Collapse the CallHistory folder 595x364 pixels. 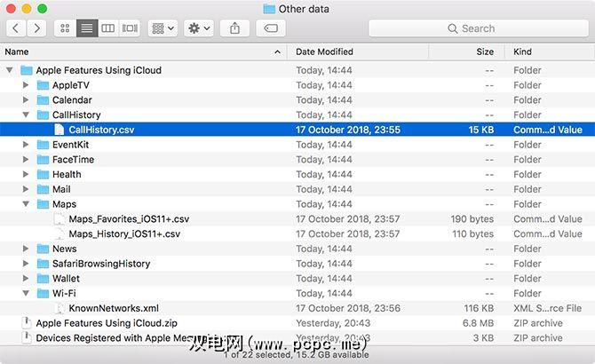point(26,115)
